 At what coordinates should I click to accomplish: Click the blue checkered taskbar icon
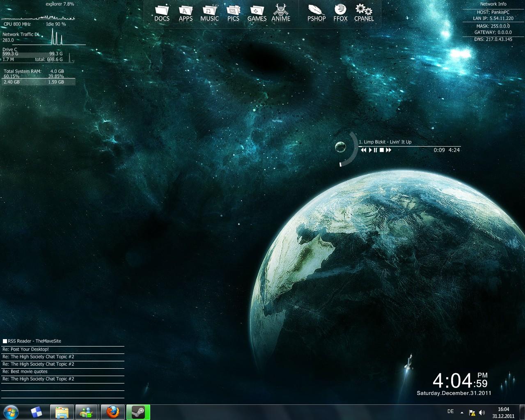[36, 412]
